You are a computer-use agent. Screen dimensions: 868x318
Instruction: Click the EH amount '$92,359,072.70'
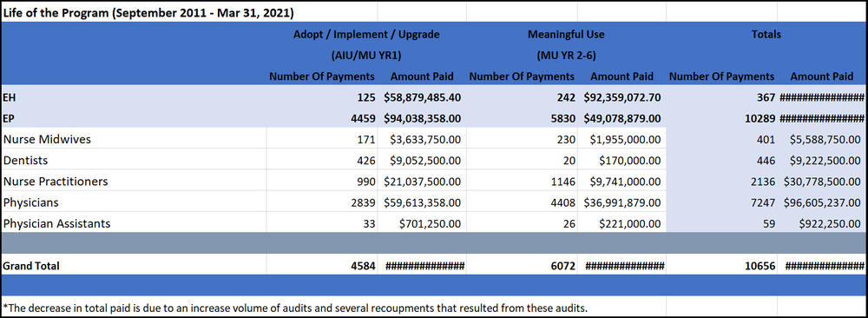tap(622, 97)
